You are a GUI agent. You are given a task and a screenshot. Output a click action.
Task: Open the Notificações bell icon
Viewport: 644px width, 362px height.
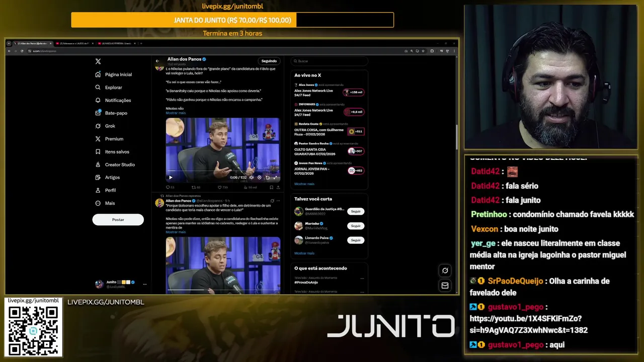(98, 100)
